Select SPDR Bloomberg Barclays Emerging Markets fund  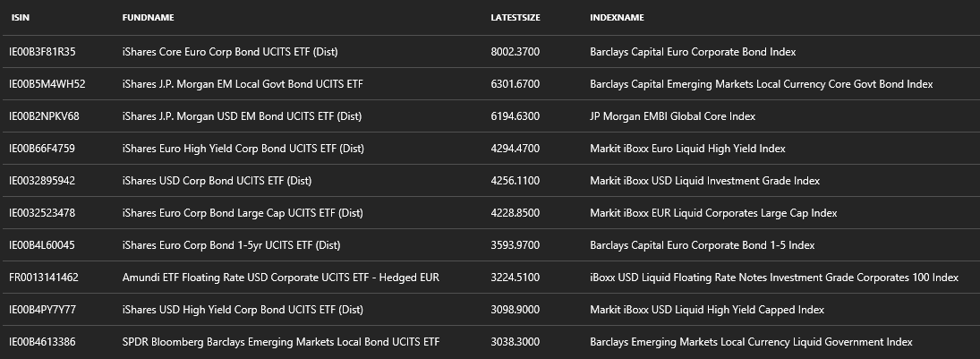(x=280, y=342)
